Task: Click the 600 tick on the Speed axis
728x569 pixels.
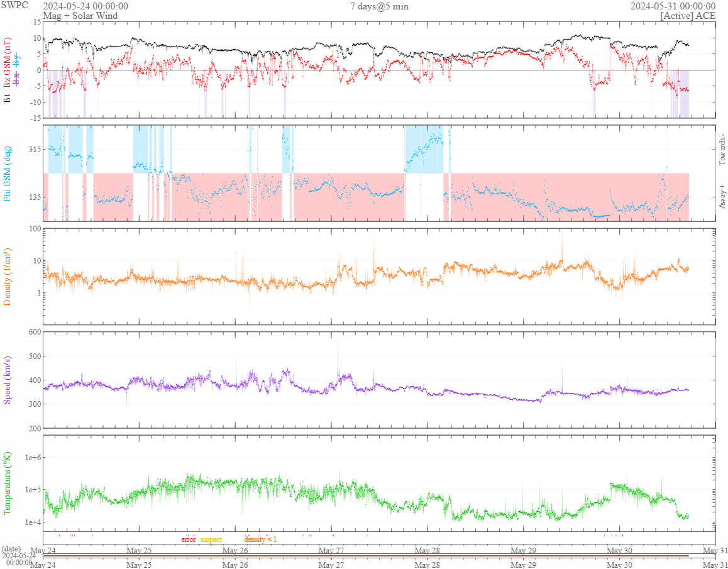Action: click(x=35, y=331)
